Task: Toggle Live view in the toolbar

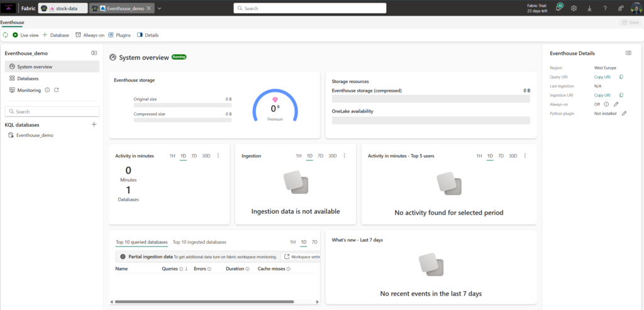Action: click(x=25, y=35)
